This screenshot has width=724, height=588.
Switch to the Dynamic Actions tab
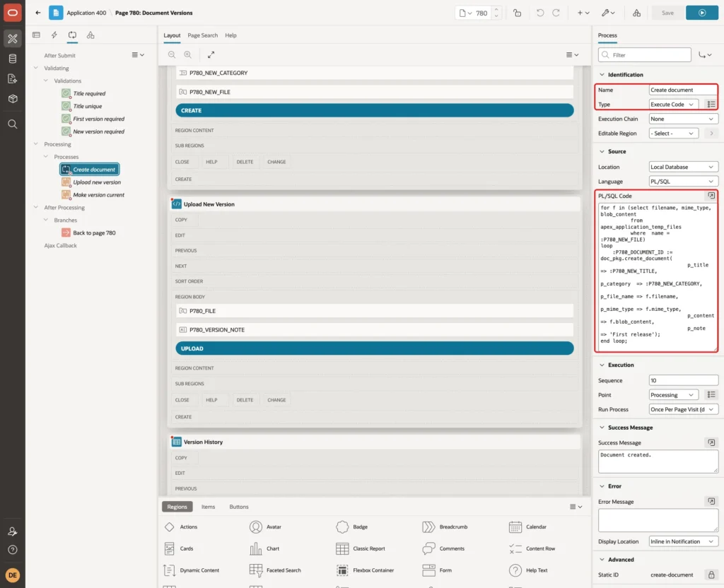pyautogui.click(x=54, y=35)
